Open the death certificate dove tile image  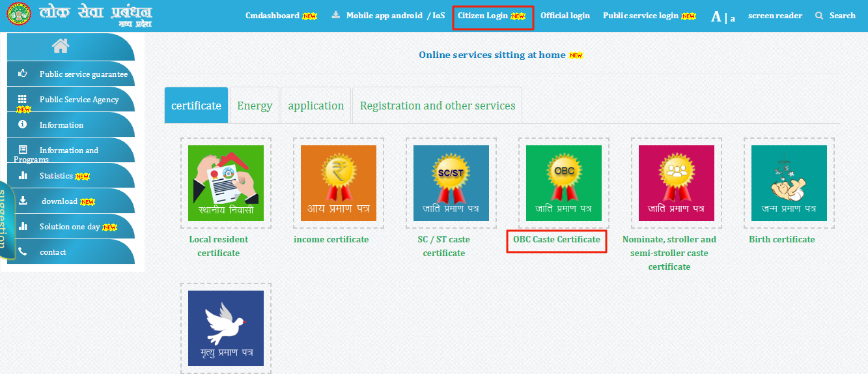pyautogui.click(x=226, y=328)
